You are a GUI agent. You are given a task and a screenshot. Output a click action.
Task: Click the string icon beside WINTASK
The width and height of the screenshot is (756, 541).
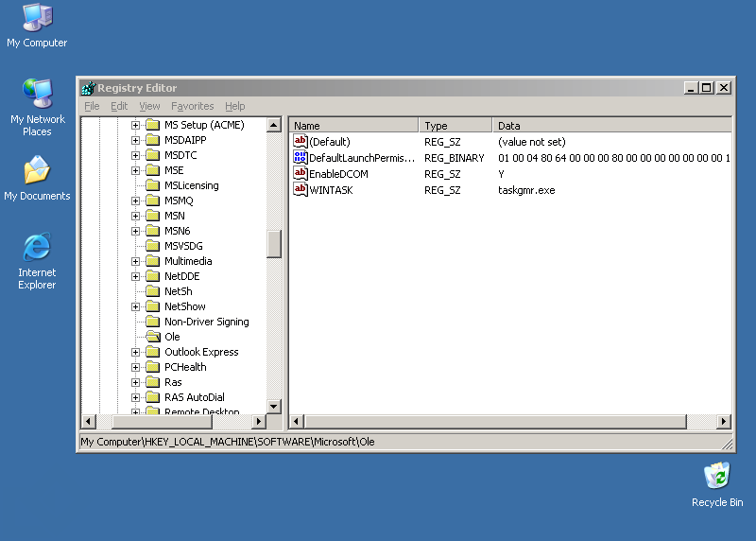click(x=300, y=190)
